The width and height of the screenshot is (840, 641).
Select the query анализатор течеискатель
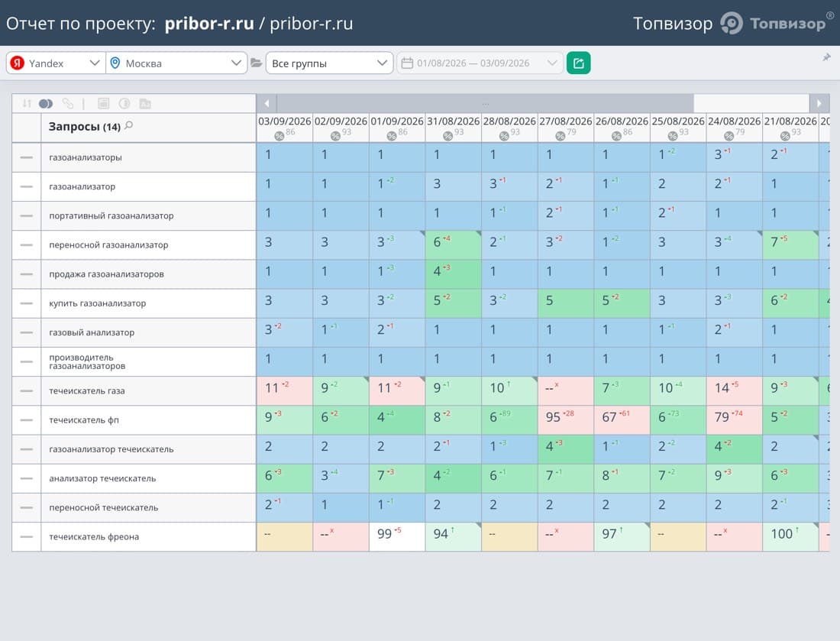point(102,478)
